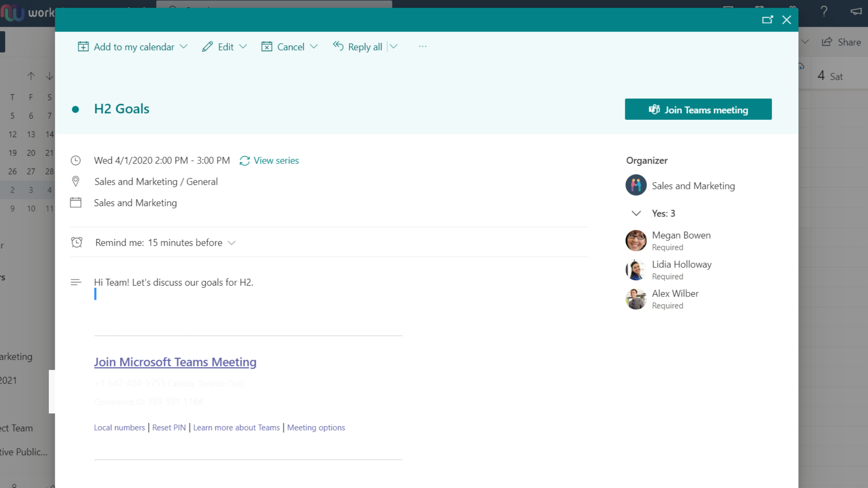The width and height of the screenshot is (868, 488).
Task: Expand the Edit dropdown chevron
Action: click(x=243, y=47)
